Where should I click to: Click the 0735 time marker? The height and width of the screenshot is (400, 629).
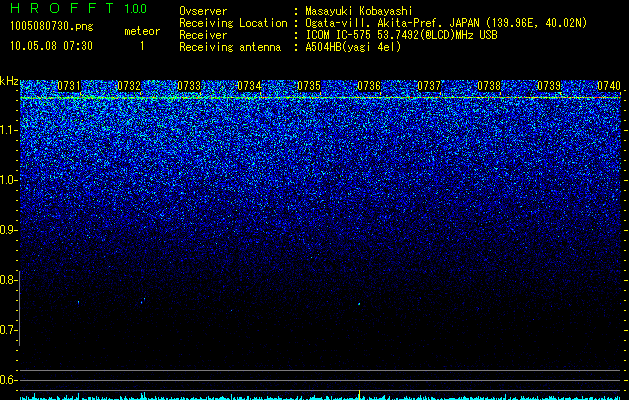coord(309,86)
